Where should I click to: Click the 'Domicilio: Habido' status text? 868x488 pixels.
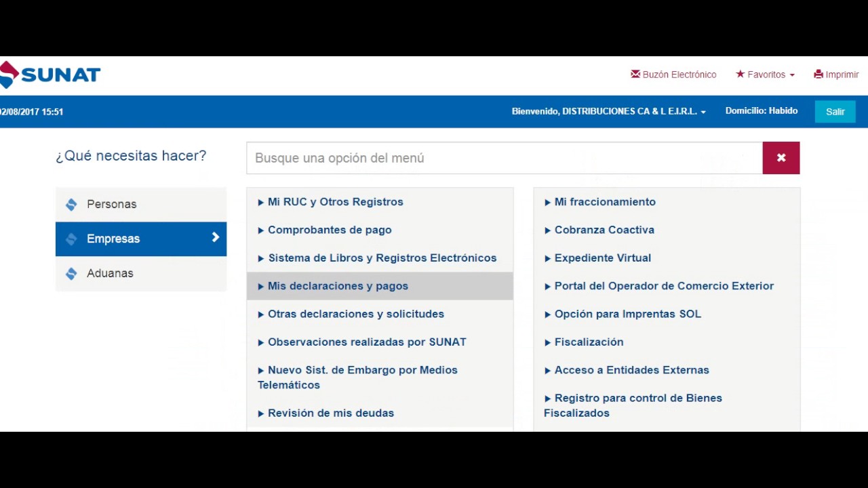(762, 110)
